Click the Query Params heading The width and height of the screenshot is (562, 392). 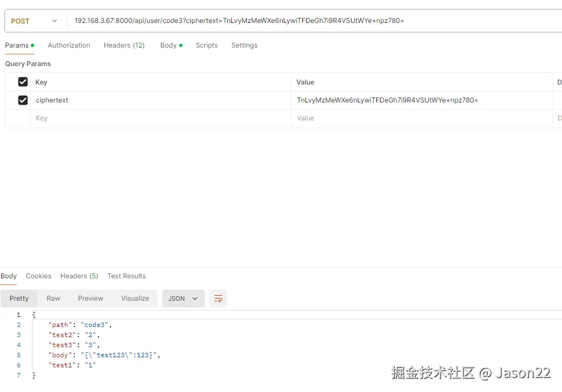[28, 64]
